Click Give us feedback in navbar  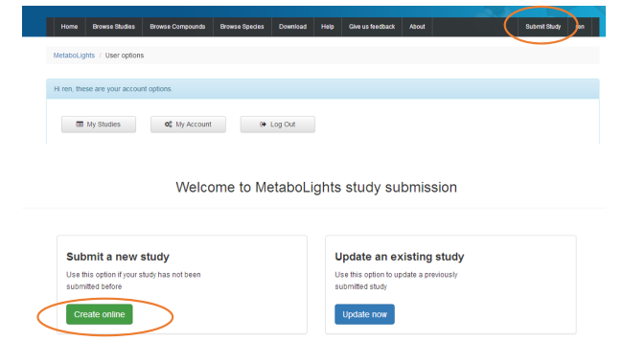click(372, 27)
